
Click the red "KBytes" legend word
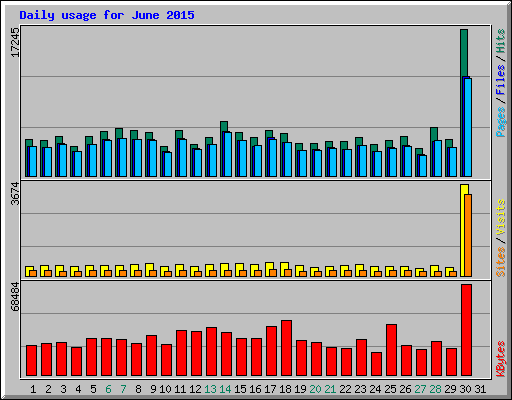[501, 359]
